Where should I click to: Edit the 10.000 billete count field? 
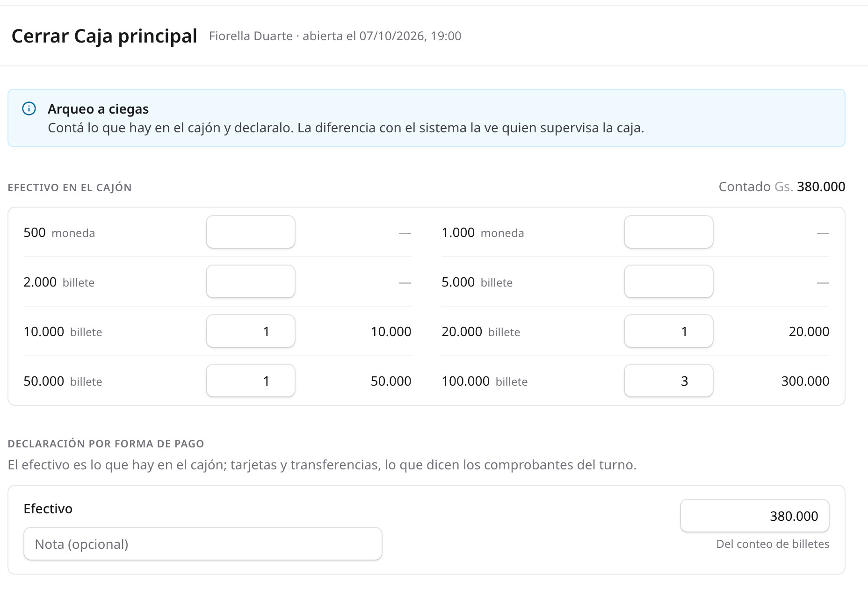251,331
